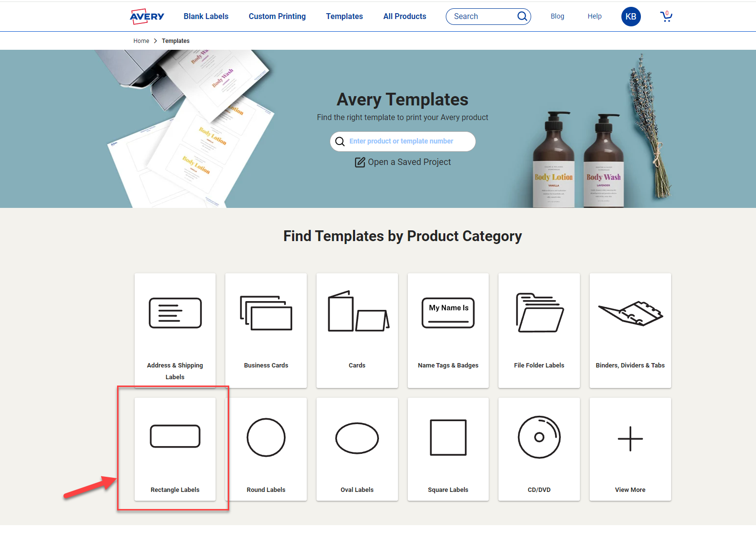Image resolution: width=756 pixels, height=550 pixels.
Task: Select the Business Cards icon
Action: [266, 313]
